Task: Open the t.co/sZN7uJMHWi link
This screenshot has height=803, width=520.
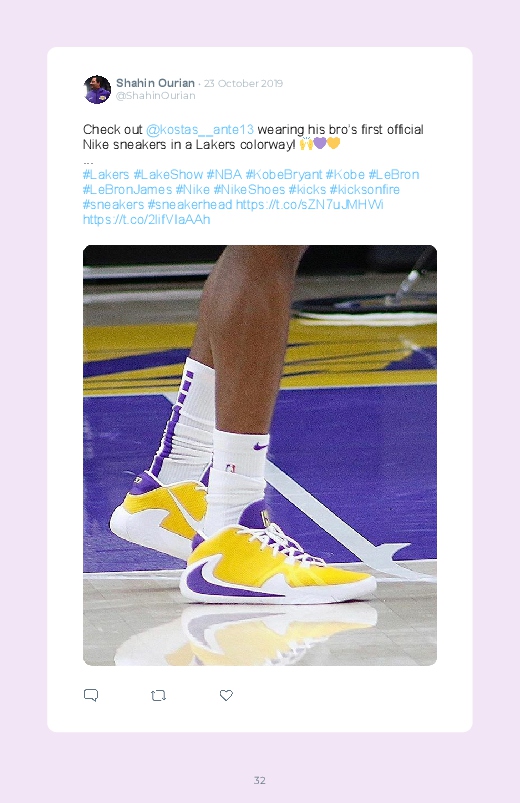Action: (309, 205)
